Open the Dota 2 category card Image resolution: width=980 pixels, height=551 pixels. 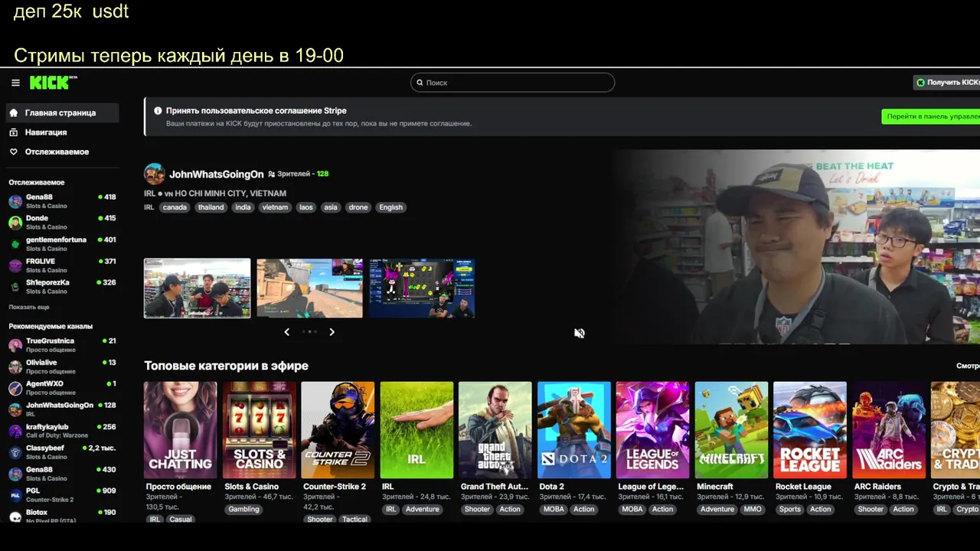574,430
